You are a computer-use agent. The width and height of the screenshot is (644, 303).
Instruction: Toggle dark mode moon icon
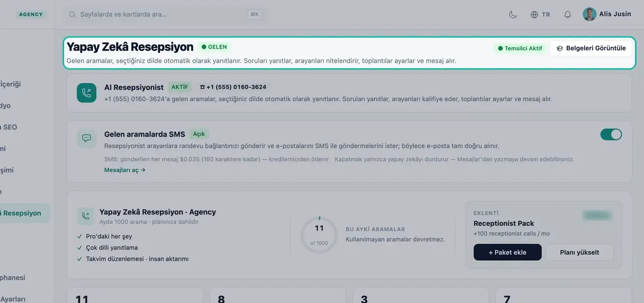(513, 15)
